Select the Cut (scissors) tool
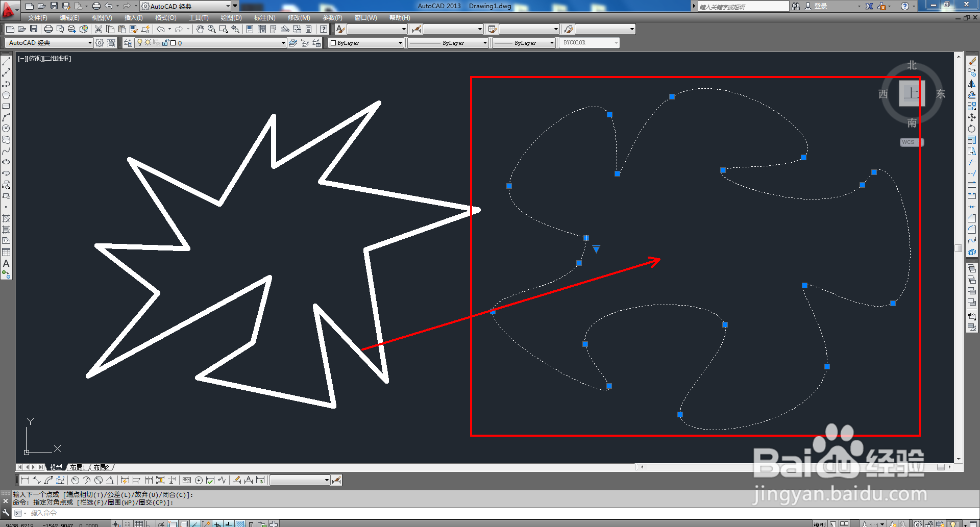Image resolution: width=980 pixels, height=527 pixels. (x=99, y=29)
